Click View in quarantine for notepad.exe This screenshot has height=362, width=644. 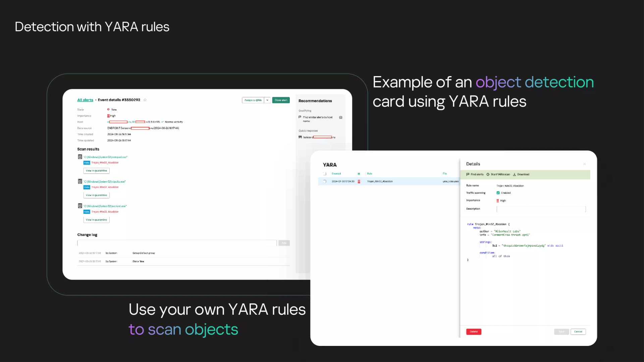(96, 171)
